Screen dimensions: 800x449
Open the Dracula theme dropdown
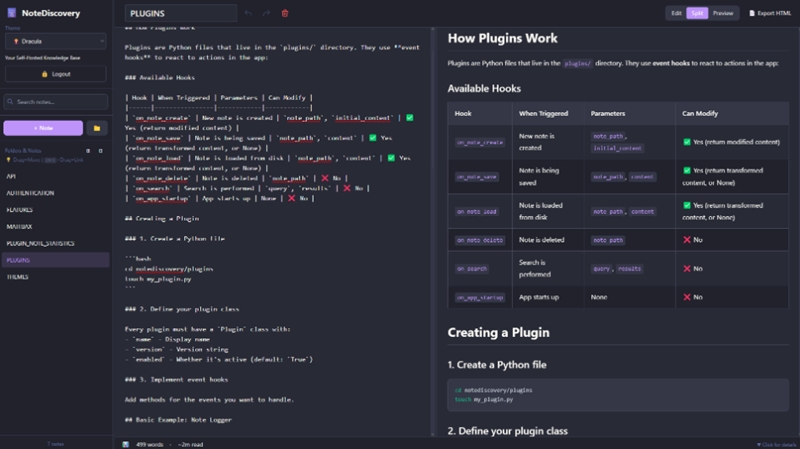[55, 41]
